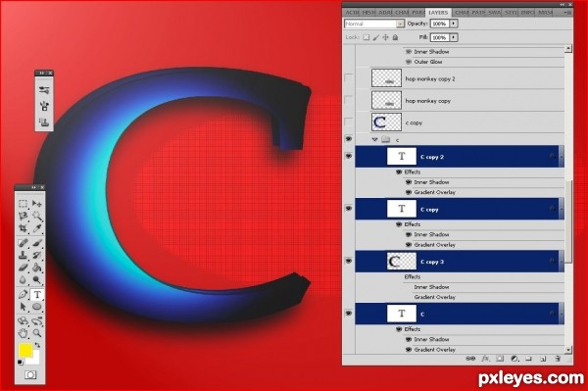Select the Horizontal Type tool
The width and height of the screenshot is (588, 391).
[x=37, y=295]
